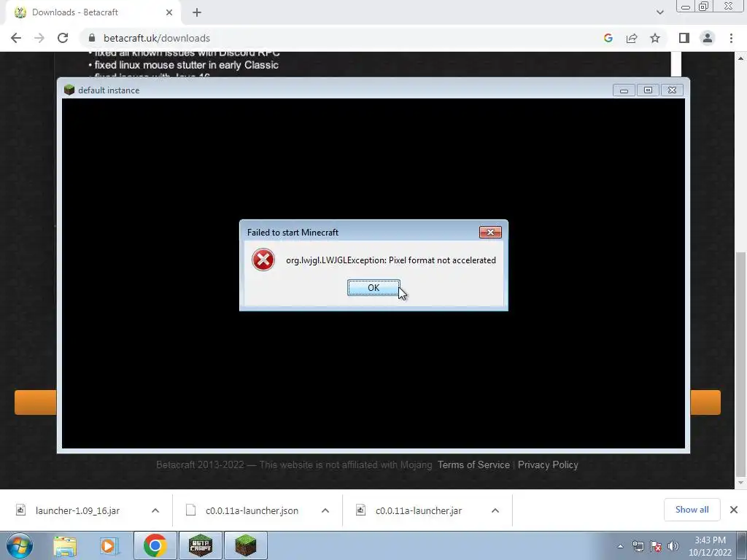Expand options for c0.0.11a-launcher.jar
The image size is (747, 560).
click(x=495, y=510)
